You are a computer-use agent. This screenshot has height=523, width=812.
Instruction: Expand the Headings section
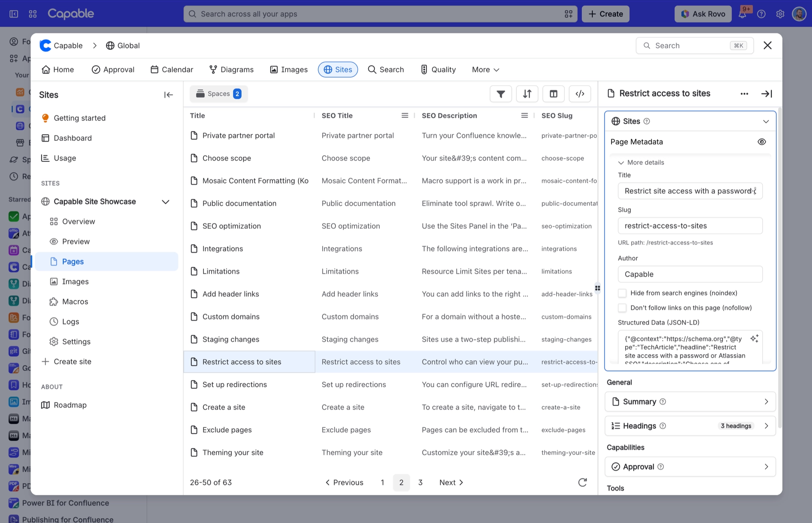click(x=690, y=426)
